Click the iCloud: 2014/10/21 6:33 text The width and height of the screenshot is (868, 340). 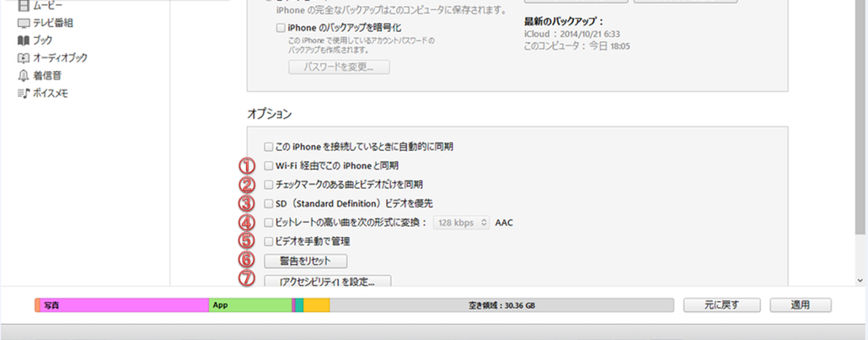572,35
